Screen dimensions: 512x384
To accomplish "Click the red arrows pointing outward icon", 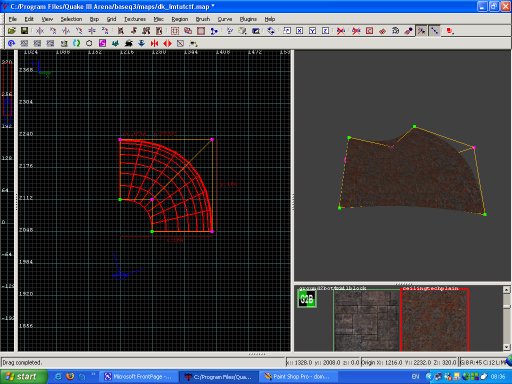I will coord(167,43).
